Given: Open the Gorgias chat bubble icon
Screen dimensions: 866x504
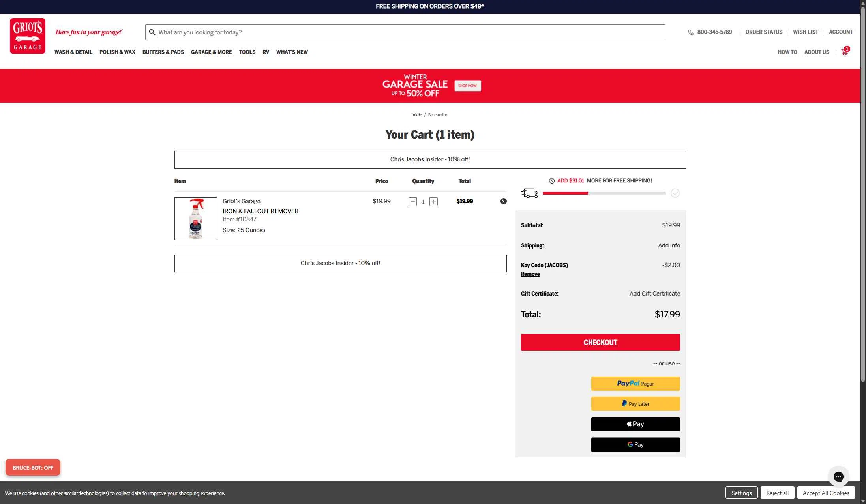Looking at the screenshot, I should pyautogui.click(x=838, y=476).
